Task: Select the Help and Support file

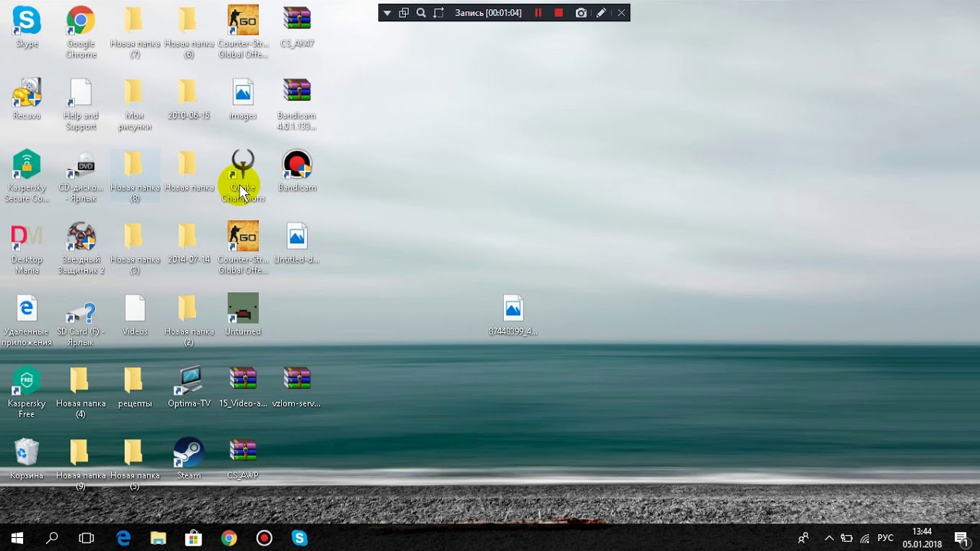Action: click(x=80, y=104)
